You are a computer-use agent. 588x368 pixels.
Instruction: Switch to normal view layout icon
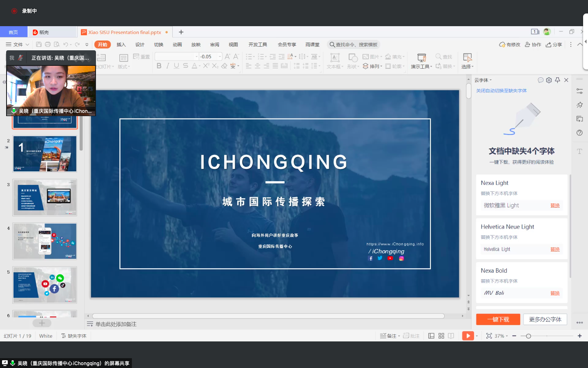point(431,336)
